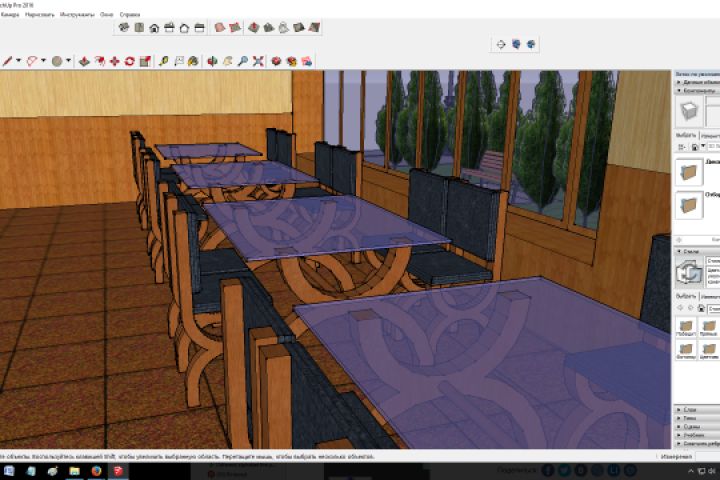Click the crosshair icon in floating toolbar
Viewport: 720px width, 480px height.
(x=501, y=45)
